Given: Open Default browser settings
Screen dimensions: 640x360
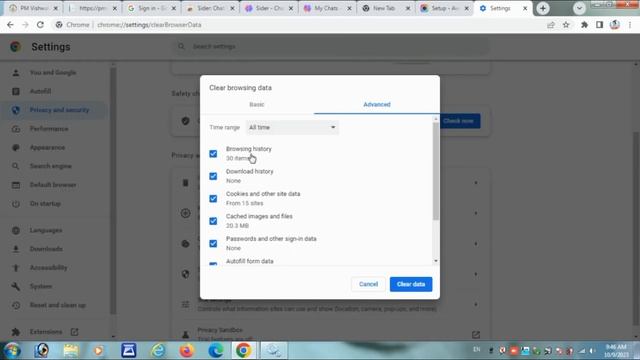Looking at the screenshot, I should point(53,185).
